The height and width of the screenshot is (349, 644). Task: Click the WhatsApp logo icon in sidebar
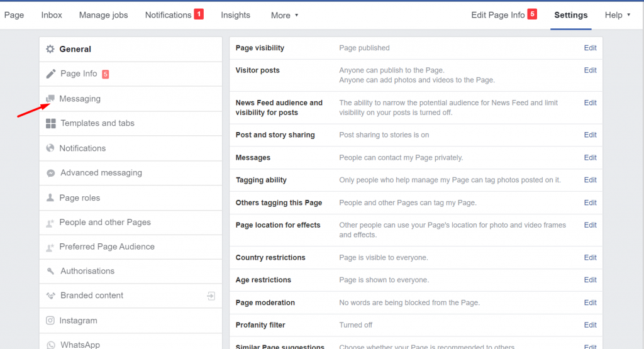pos(51,345)
